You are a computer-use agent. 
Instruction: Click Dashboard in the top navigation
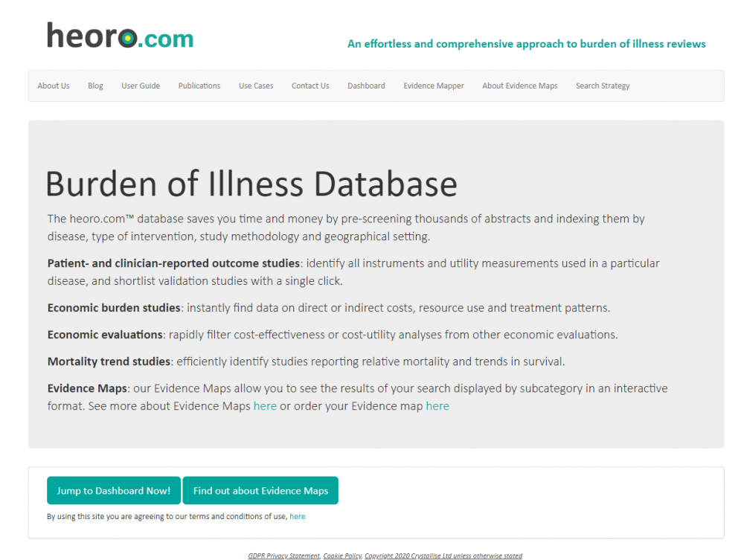(366, 86)
